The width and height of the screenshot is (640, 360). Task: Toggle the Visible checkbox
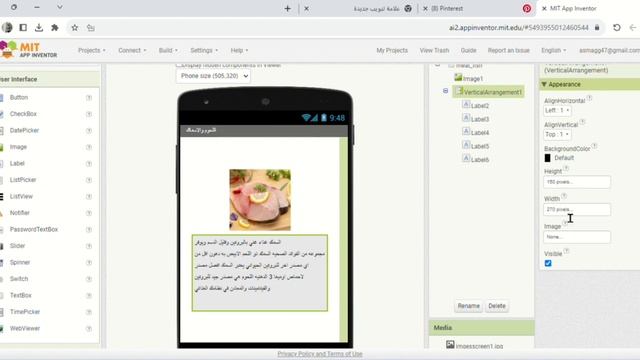pyautogui.click(x=548, y=263)
